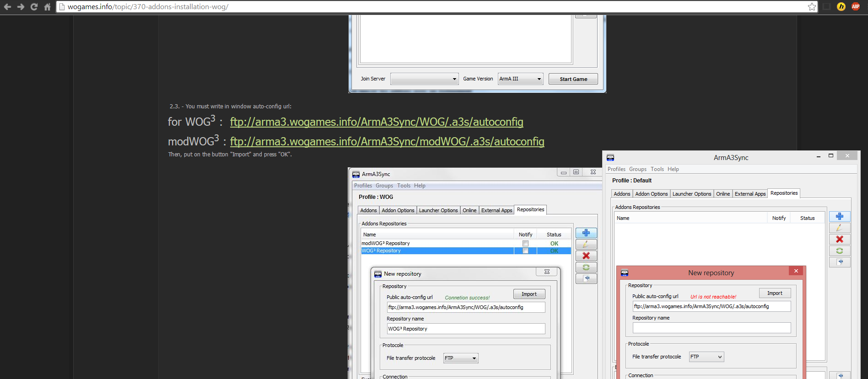Delete repository red X in Default profile window

[840, 239]
